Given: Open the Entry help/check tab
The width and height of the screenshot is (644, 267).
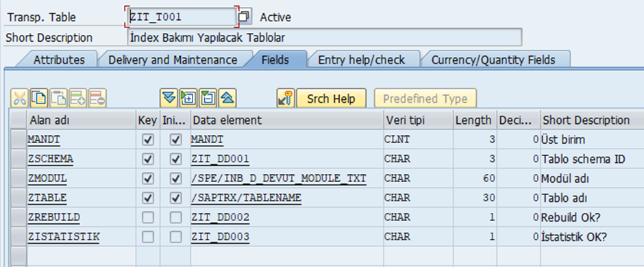Looking at the screenshot, I should pos(362,60).
